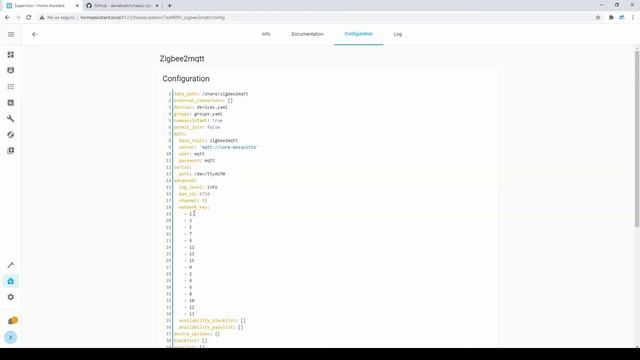Open History chart icon in sidebar
The width and height of the screenshot is (640, 360).
(11, 103)
